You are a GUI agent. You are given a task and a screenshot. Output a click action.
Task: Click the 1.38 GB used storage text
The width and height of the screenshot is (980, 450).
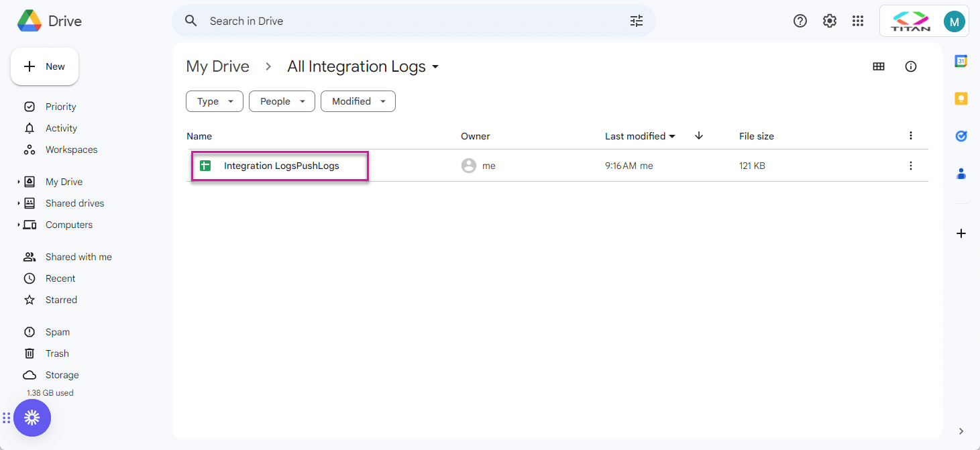(x=50, y=393)
